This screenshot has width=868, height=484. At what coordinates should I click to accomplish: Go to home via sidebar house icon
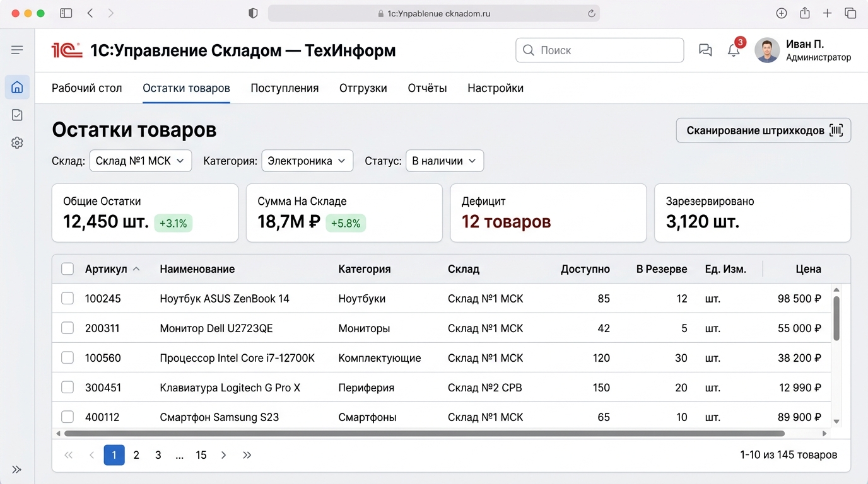pyautogui.click(x=17, y=87)
